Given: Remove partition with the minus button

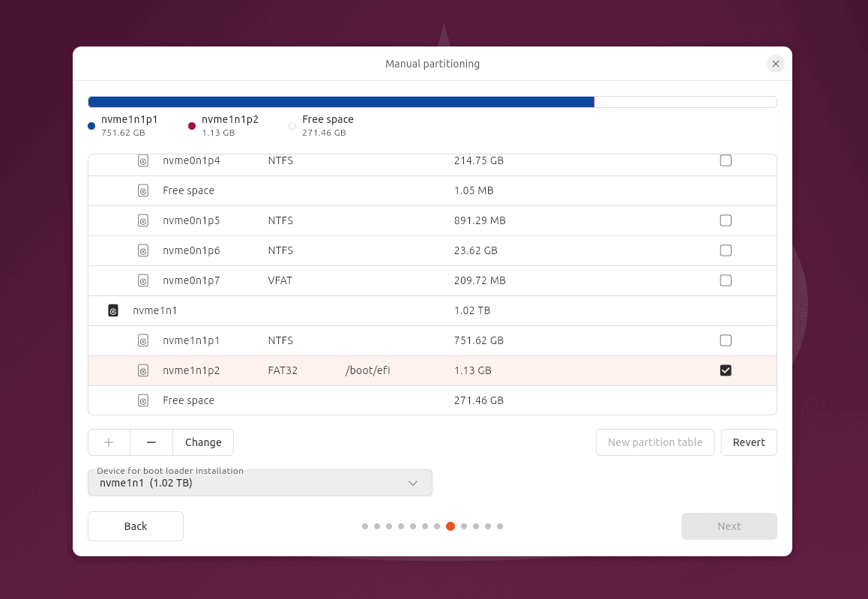Looking at the screenshot, I should pyautogui.click(x=151, y=442).
